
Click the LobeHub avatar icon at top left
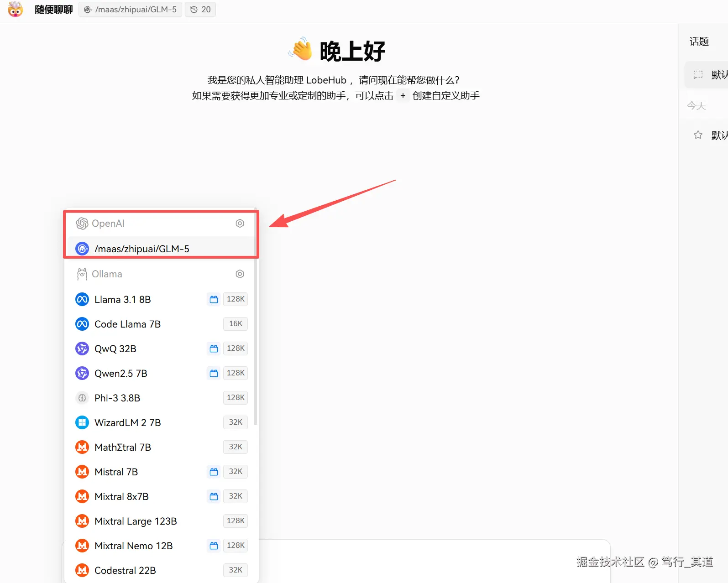15,9
